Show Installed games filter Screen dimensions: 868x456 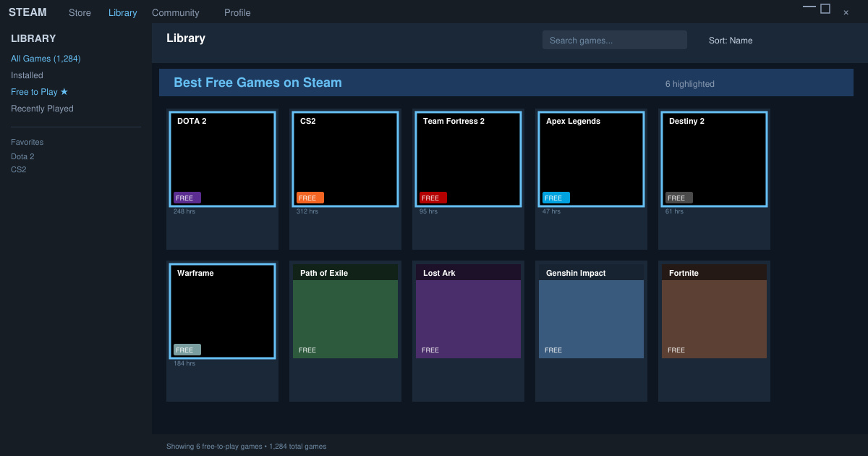(27, 75)
